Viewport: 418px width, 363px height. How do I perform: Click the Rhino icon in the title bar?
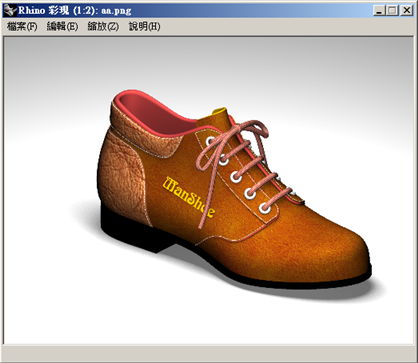coord(10,11)
